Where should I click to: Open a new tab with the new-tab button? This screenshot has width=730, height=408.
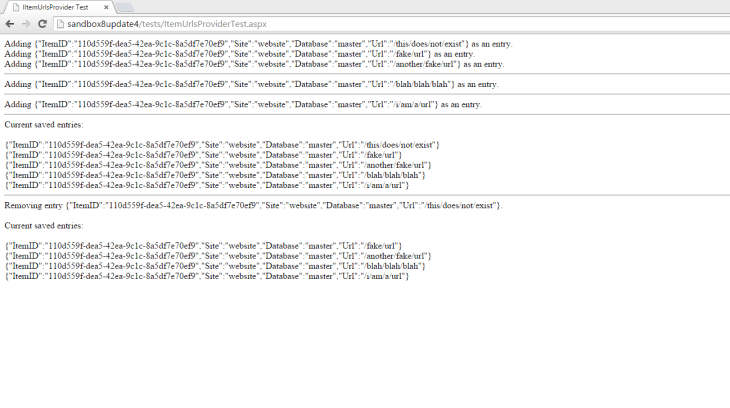tap(127, 7)
